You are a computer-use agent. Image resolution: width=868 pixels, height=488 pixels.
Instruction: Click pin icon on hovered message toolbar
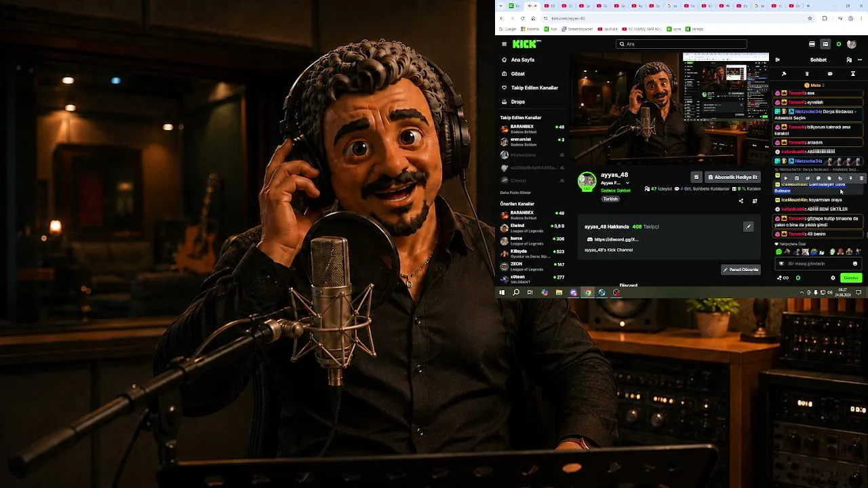click(850, 178)
